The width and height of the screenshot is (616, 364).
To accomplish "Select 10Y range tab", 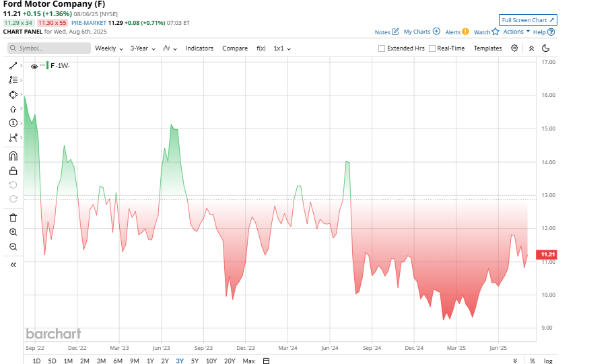I will coord(211,361).
